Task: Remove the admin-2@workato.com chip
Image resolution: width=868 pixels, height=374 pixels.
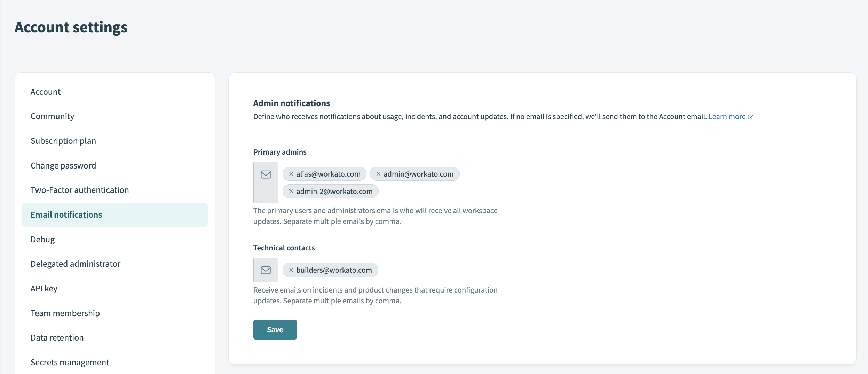Action: tap(291, 191)
